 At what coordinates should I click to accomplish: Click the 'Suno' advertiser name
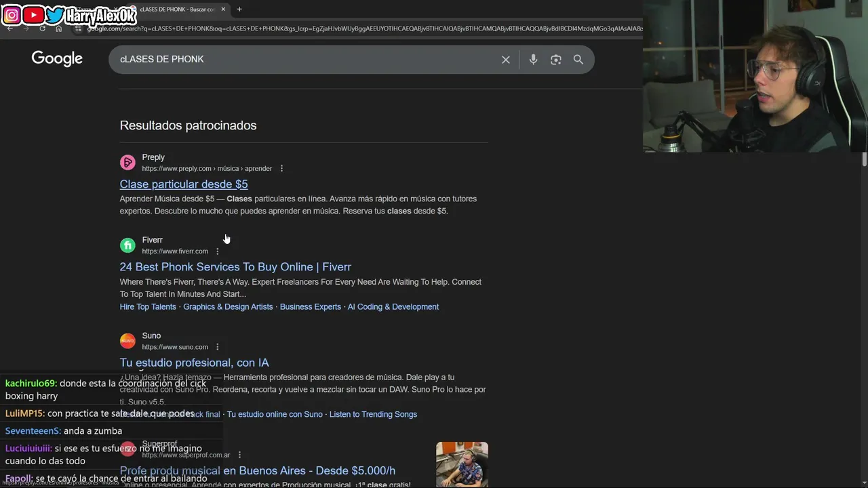click(151, 335)
